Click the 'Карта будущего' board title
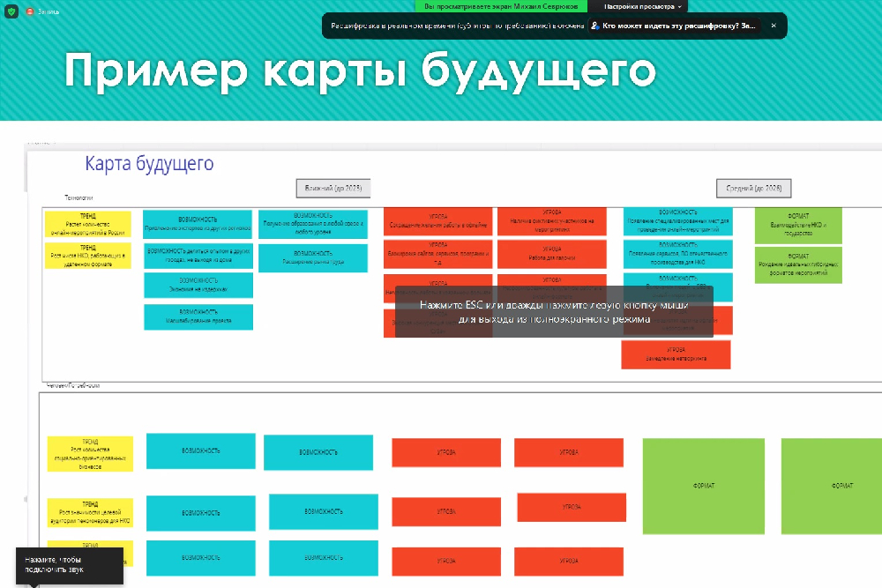This screenshot has height=588, width=882. point(149,164)
